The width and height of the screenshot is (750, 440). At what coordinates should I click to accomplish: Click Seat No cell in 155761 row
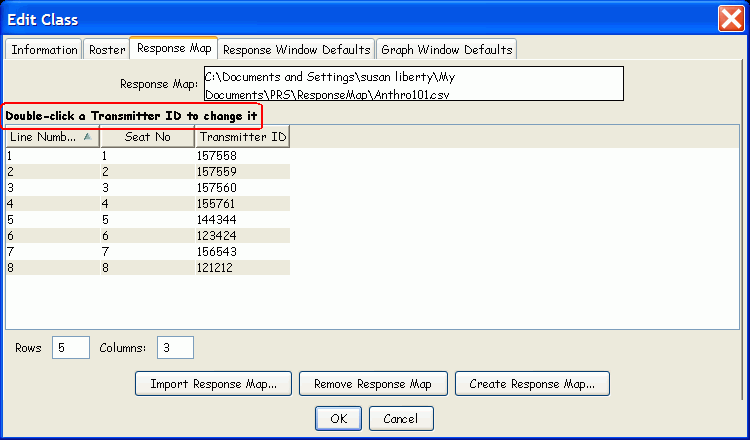(147, 204)
